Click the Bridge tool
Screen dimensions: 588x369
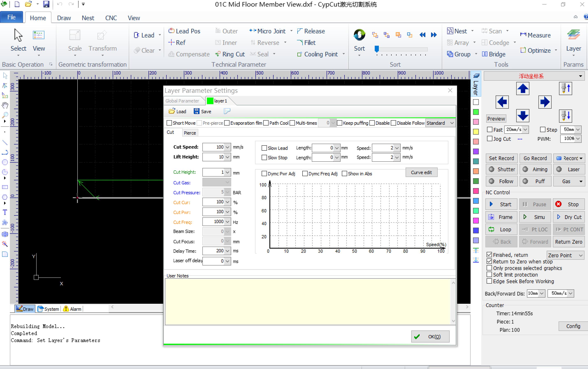pyautogui.click(x=494, y=54)
